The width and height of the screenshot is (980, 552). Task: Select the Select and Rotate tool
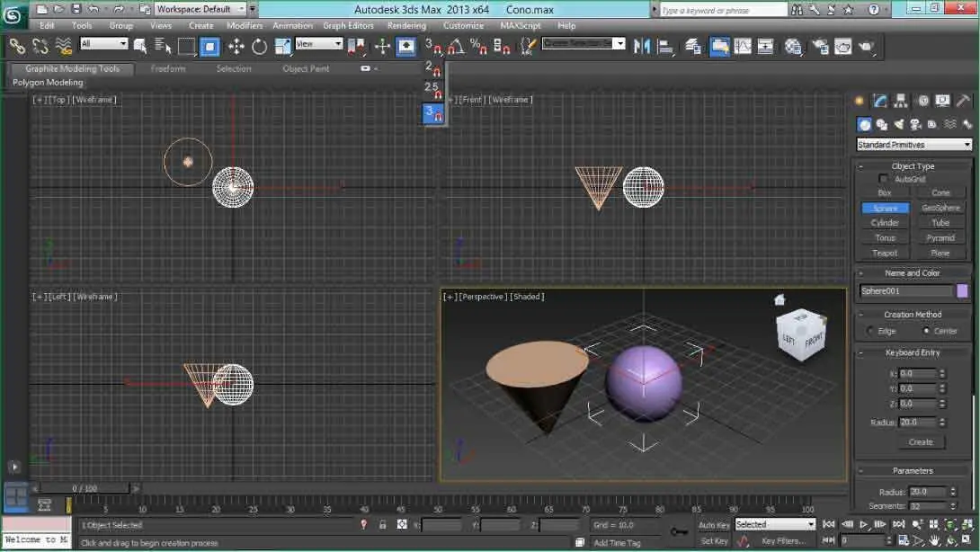(x=259, y=46)
